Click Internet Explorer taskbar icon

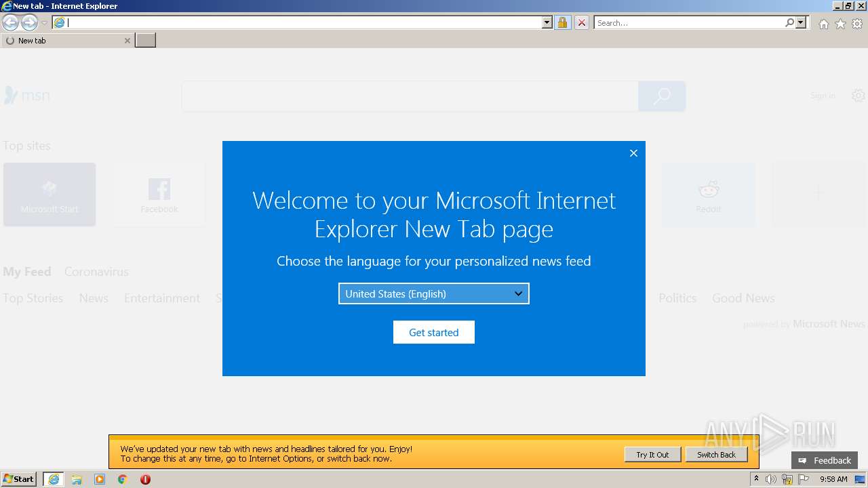pyautogui.click(x=54, y=479)
